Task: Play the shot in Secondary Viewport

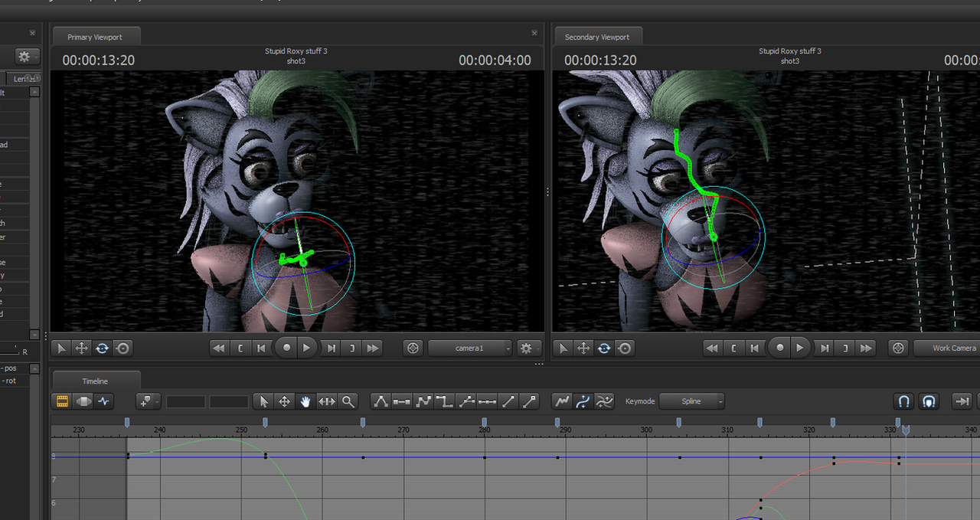Action: [x=800, y=348]
